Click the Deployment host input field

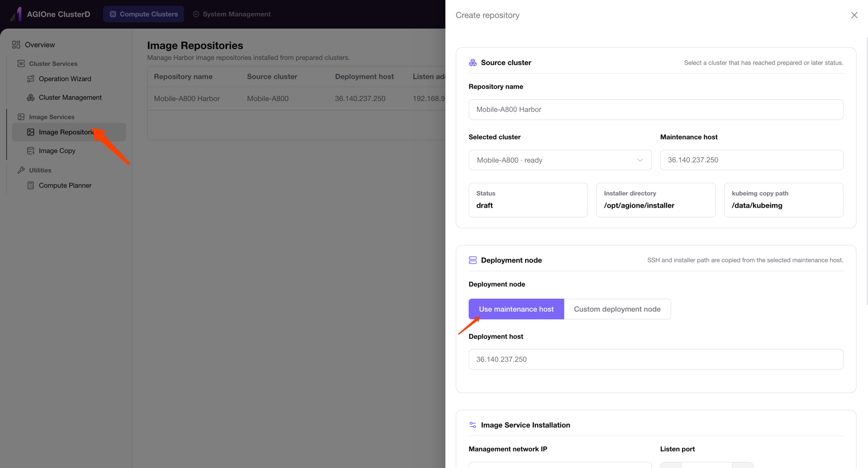point(656,359)
